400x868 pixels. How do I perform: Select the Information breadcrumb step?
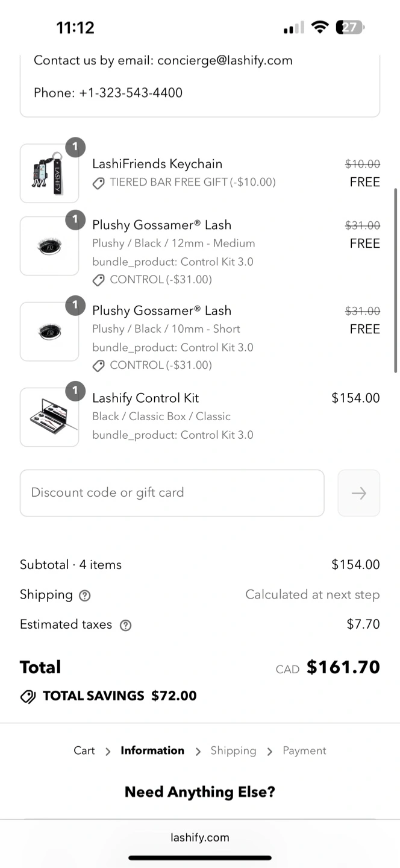pos(152,750)
